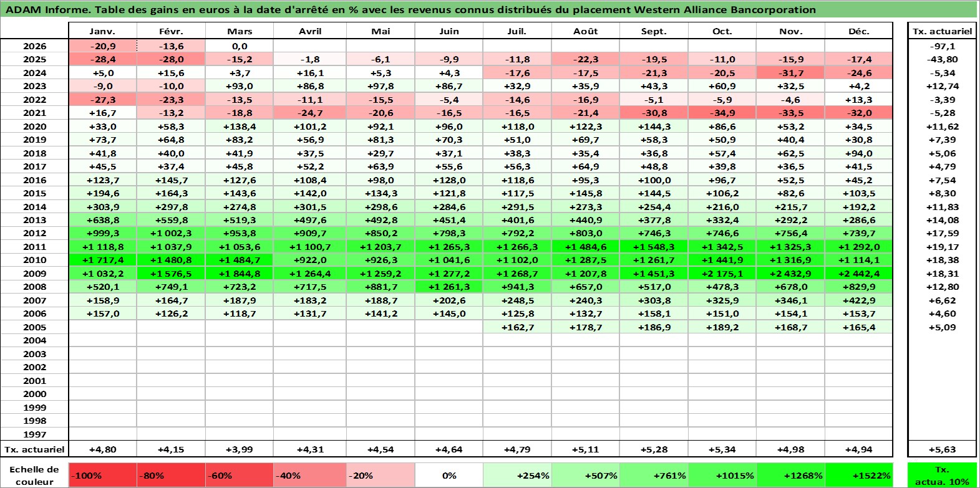Click the Févr. column header
980x488 pixels.
click(x=171, y=31)
